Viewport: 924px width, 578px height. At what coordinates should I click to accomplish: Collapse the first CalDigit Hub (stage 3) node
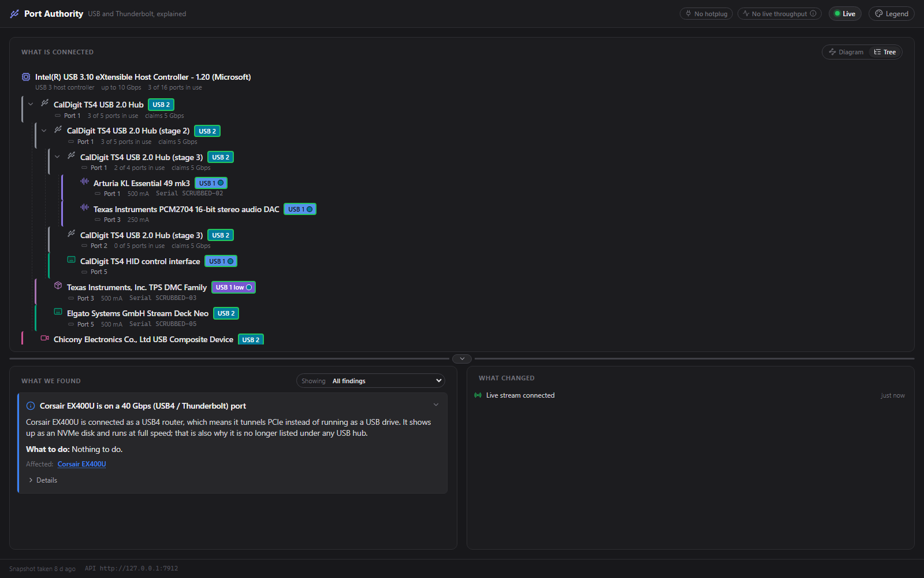click(57, 157)
